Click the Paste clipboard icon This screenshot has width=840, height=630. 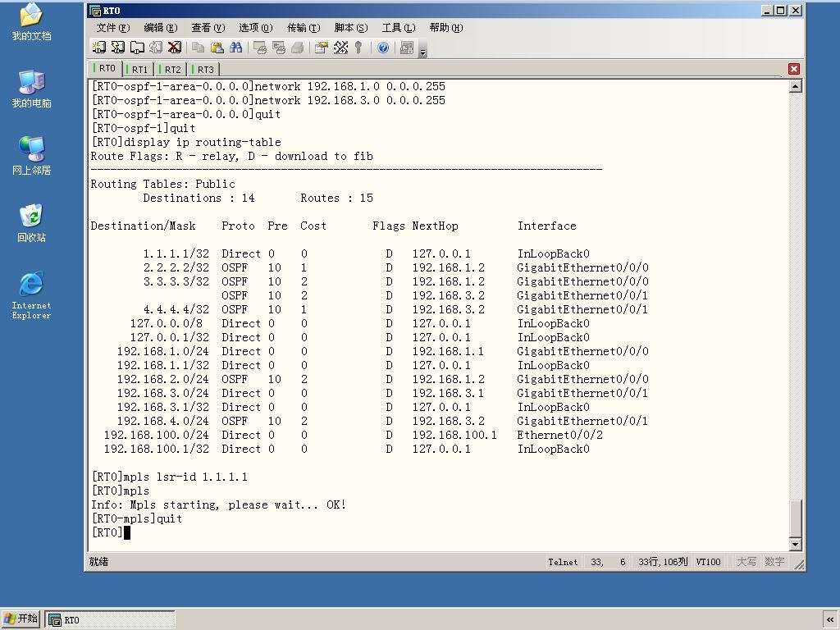pyautogui.click(x=217, y=48)
